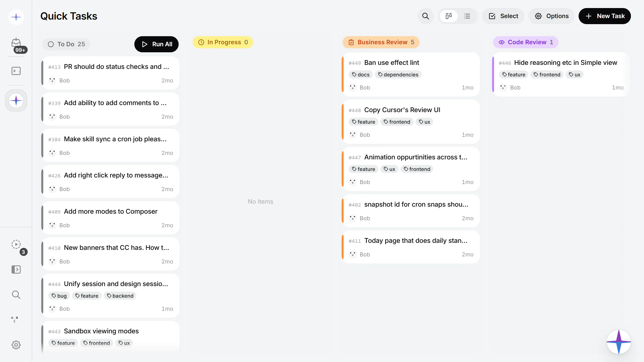Click the frontend tag on task #448
644x362 pixels.
397,122
